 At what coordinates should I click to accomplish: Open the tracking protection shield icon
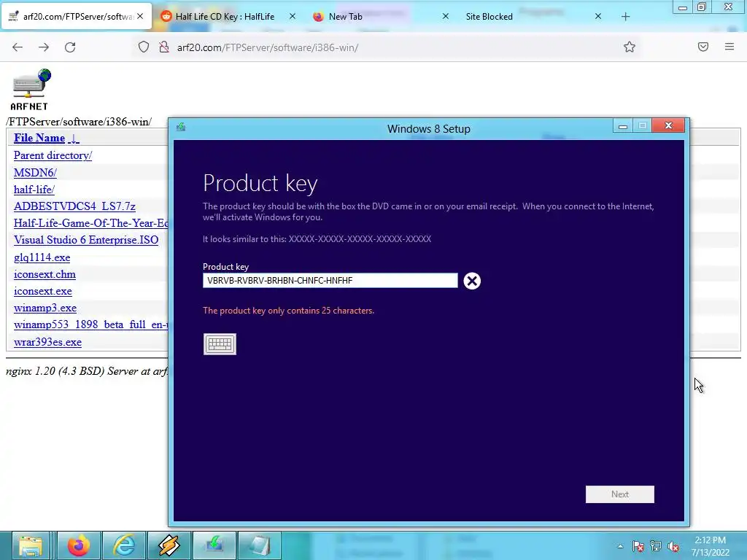click(x=144, y=47)
